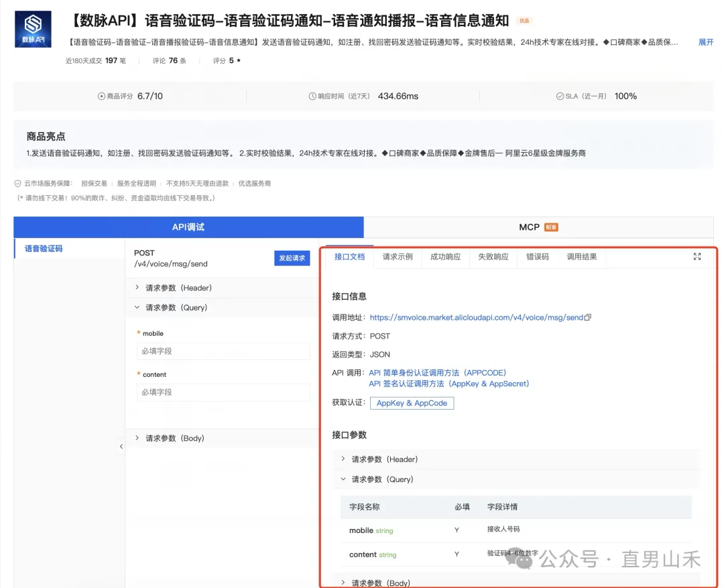
Task: Expand 请求参数 (Header) under 接口参数
Action: coord(516,459)
